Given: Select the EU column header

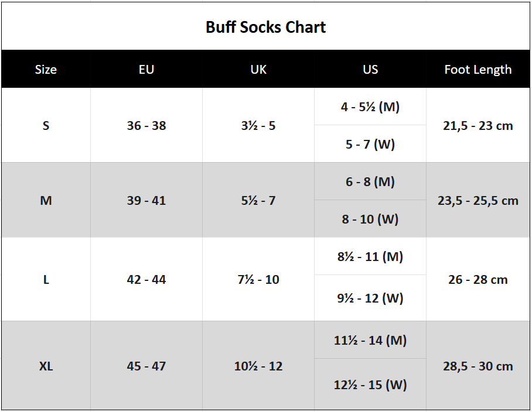Looking at the screenshot, I should 146,69.
